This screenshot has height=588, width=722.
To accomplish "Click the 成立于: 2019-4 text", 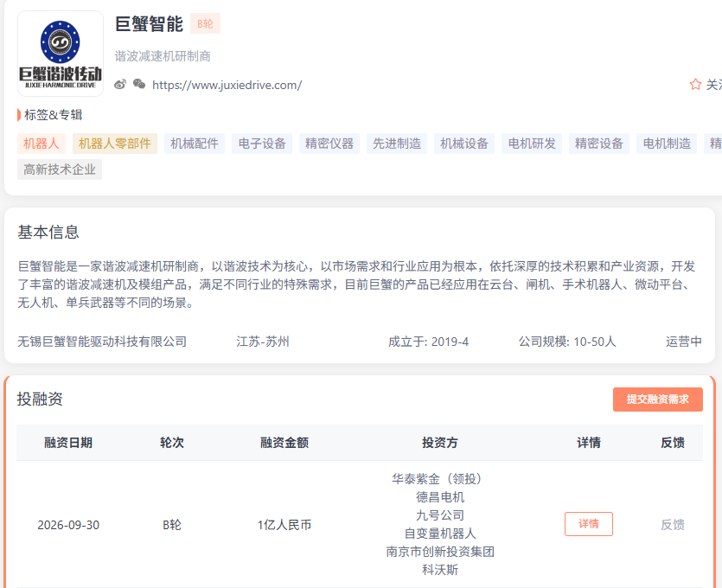I will [428, 342].
